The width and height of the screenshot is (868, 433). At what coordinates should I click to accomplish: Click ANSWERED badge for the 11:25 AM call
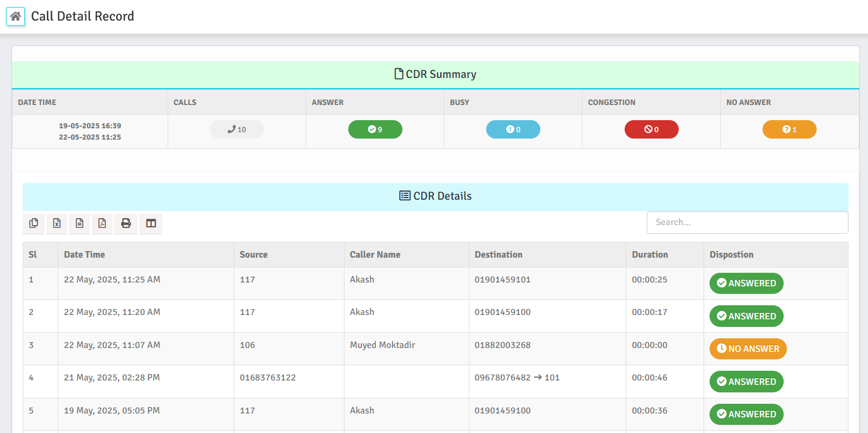pos(746,283)
